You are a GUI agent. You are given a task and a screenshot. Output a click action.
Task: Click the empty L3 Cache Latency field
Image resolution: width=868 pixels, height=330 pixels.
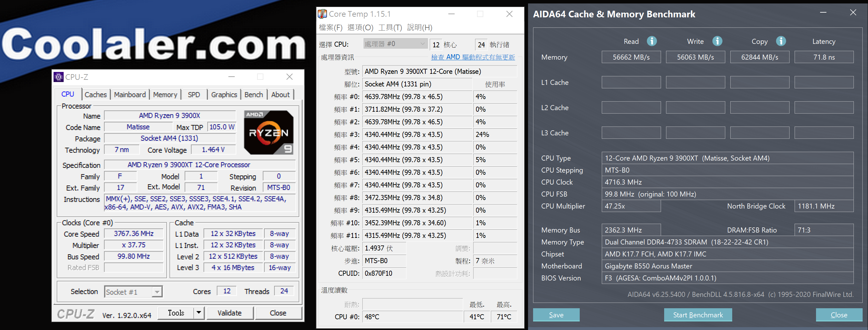point(824,133)
